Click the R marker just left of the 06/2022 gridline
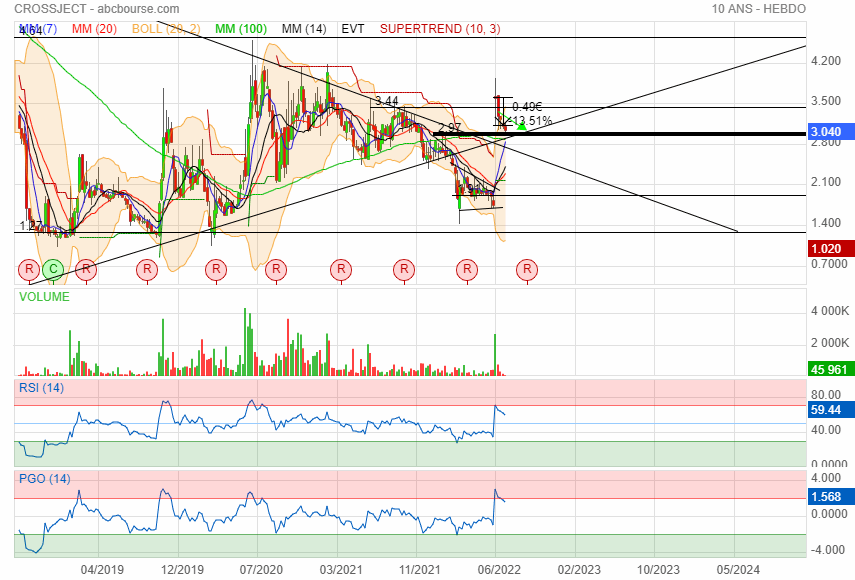 coord(467,269)
